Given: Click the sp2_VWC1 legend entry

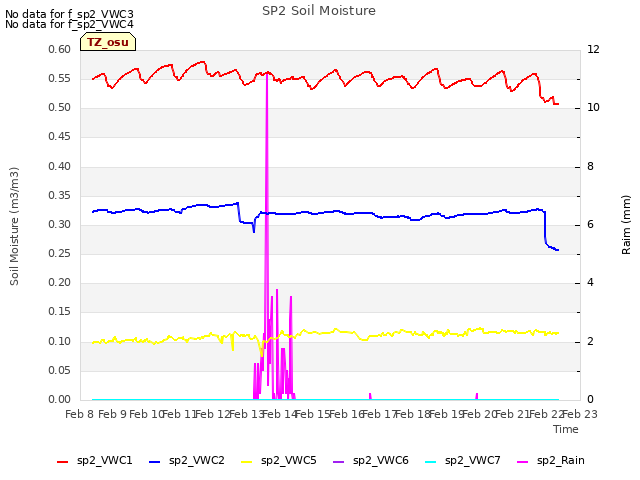Looking at the screenshot, I should point(95,461).
